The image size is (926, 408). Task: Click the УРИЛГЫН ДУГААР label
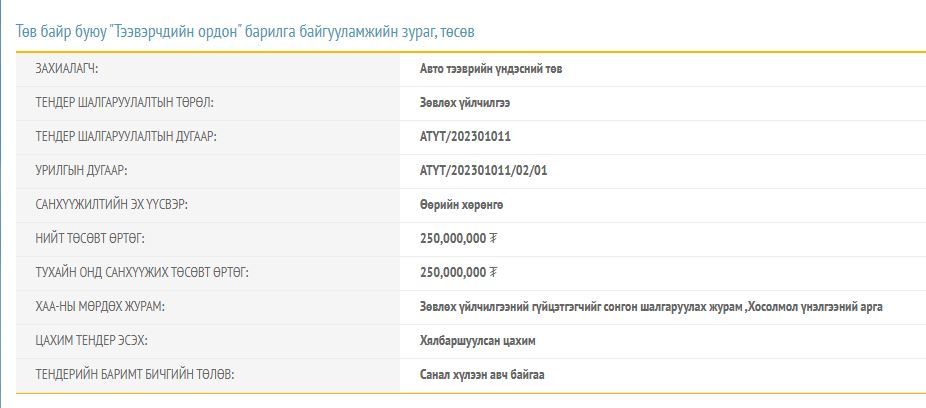pyautogui.click(x=81, y=171)
